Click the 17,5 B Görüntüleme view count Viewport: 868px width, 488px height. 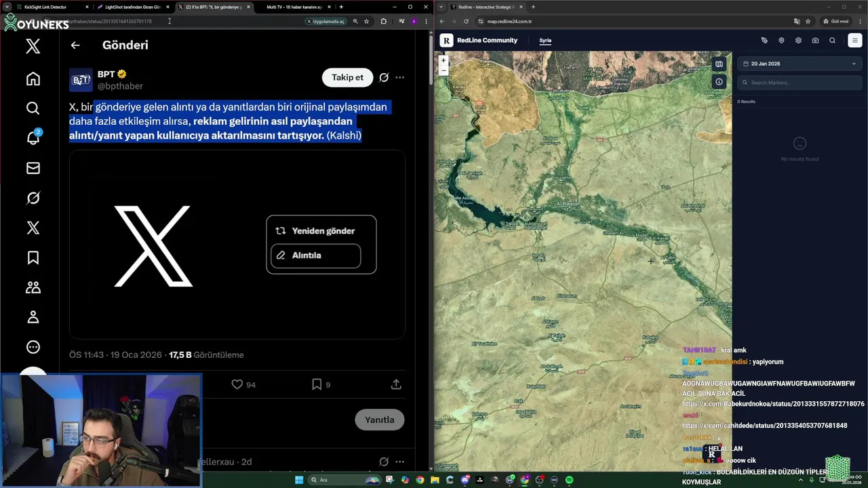(206, 354)
